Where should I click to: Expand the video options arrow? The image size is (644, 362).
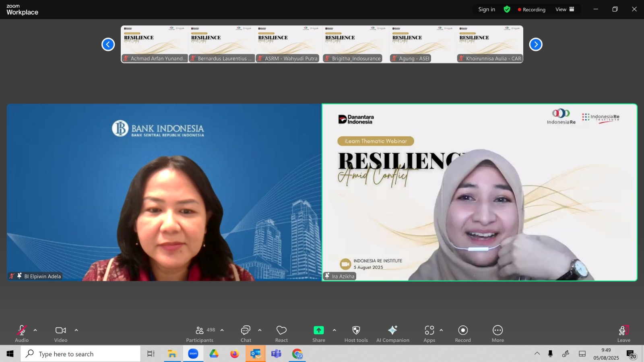(x=76, y=330)
